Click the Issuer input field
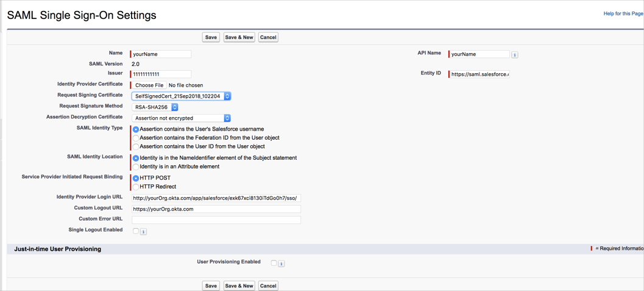The width and height of the screenshot is (644, 291). (x=161, y=74)
